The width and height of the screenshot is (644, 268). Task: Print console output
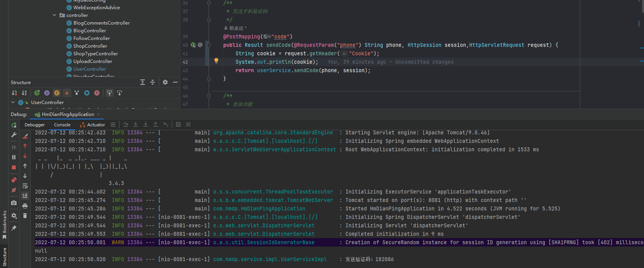click(x=25, y=206)
